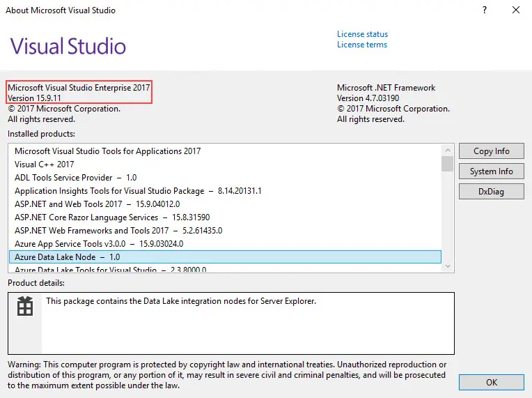Close the About Microsoft Visual Studio dialog
Screen dimensions: 532x398
pyautogui.click(x=516, y=10)
